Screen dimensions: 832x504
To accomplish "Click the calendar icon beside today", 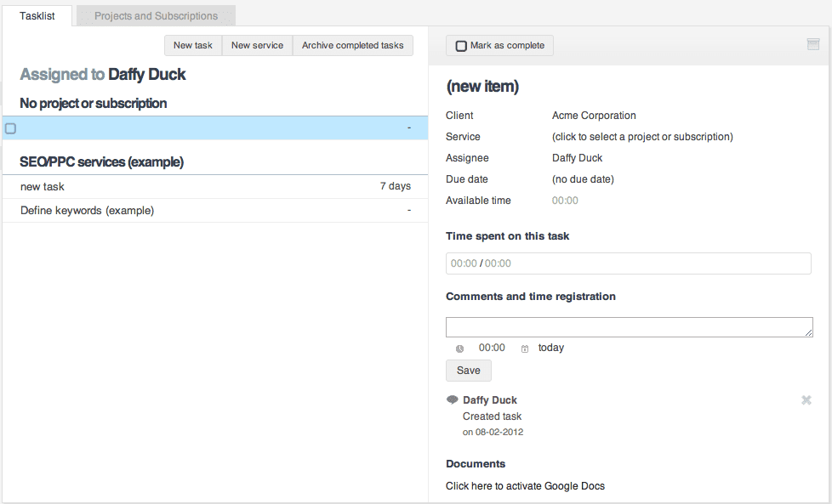I will click(524, 348).
